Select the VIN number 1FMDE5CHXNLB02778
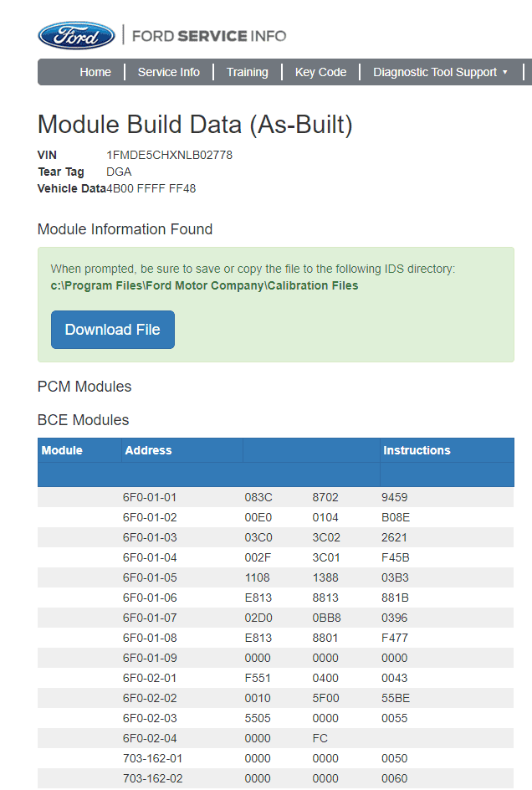532x790 pixels. (x=169, y=155)
